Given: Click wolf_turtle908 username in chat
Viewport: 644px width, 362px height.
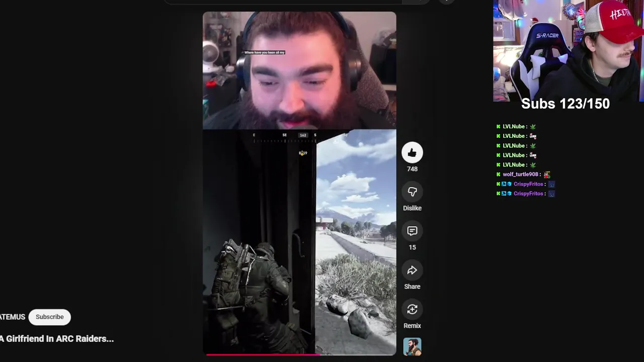Looking at the screenshot, I should click(x=520, y=174).
